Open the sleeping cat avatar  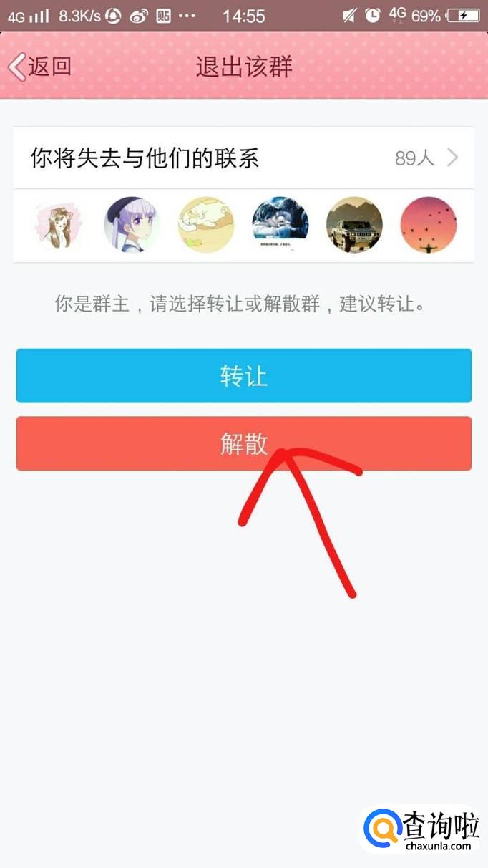coord(206,225)
